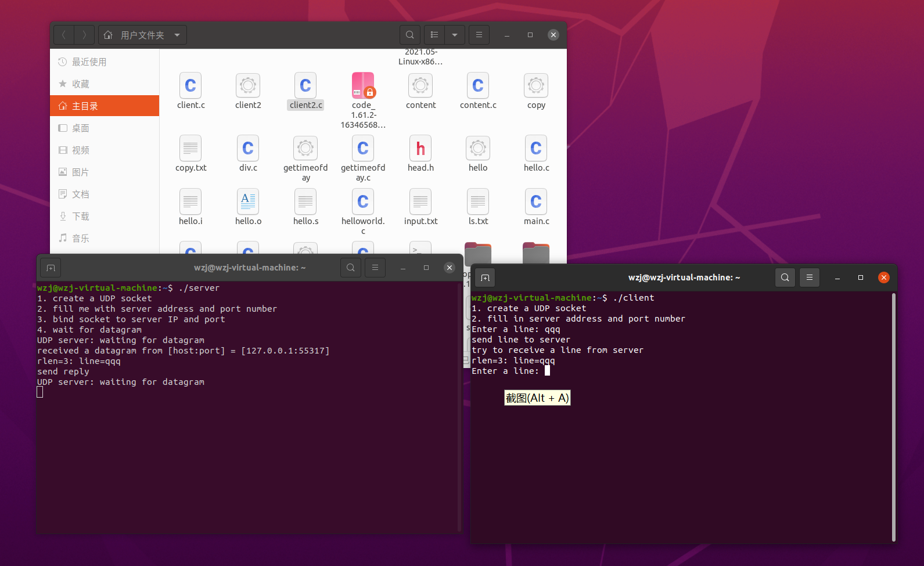Select 桌面 in the sidebar
Screen dimensions: 924x566
(81, 128)
